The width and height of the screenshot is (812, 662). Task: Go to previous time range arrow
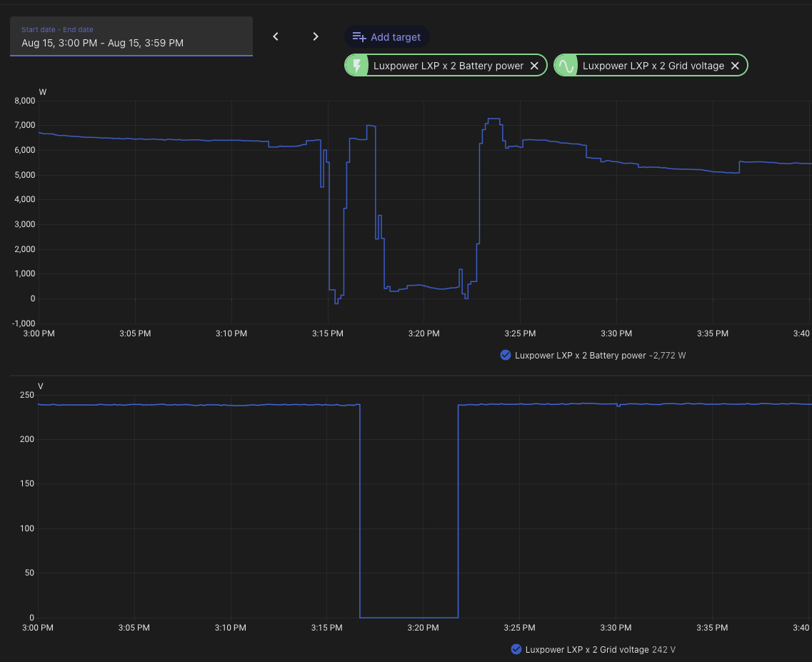click(x=276, y=36)
